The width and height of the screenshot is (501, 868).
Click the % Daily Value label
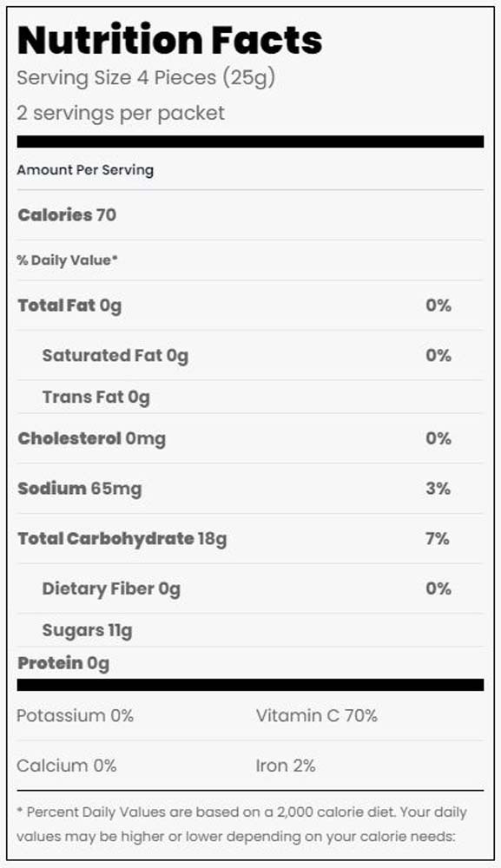(x=68, y=260)
